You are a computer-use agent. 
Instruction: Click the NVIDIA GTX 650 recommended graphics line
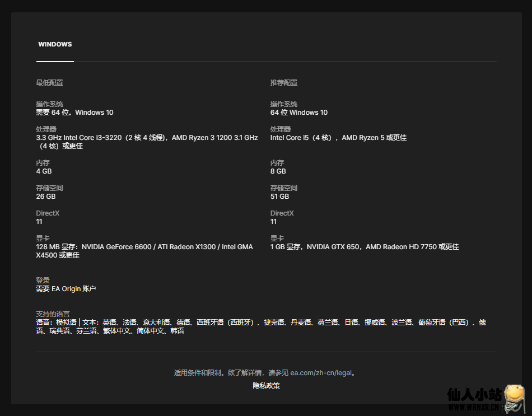point(364,247)
